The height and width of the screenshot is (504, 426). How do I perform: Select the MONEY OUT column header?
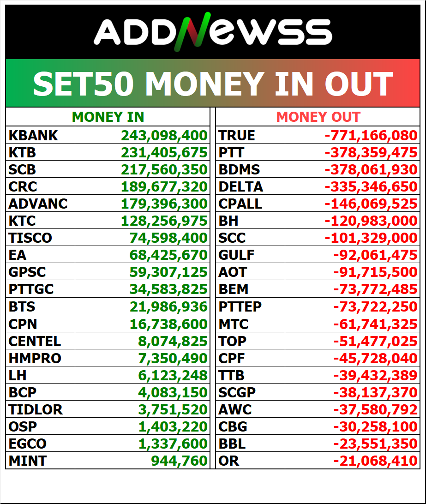tap(318, 117)
